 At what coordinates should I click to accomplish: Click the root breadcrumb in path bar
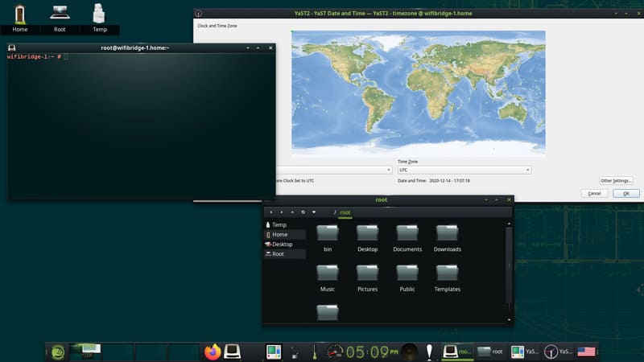tap(345, 212)
